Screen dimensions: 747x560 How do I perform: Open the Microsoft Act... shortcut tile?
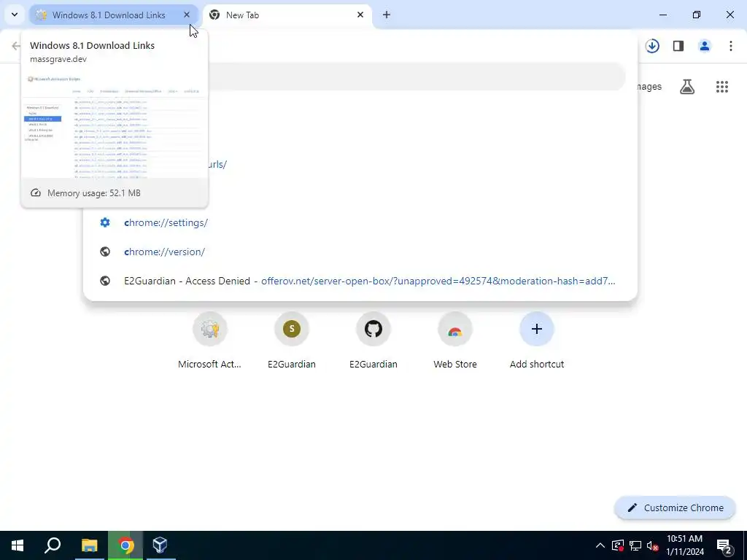[209, 341]
